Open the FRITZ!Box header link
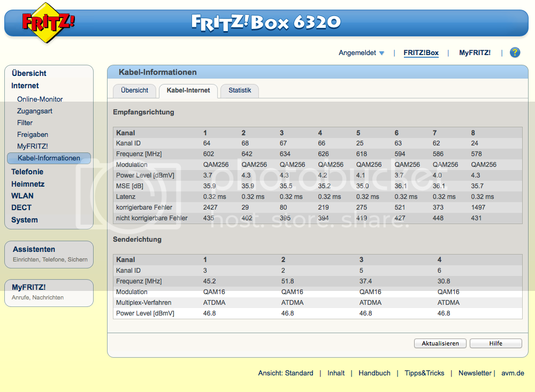535x392 pixels. coord(421,53)
